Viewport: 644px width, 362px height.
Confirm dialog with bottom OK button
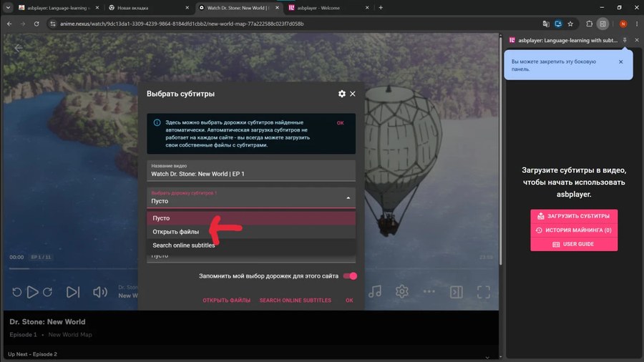[349, 300]
